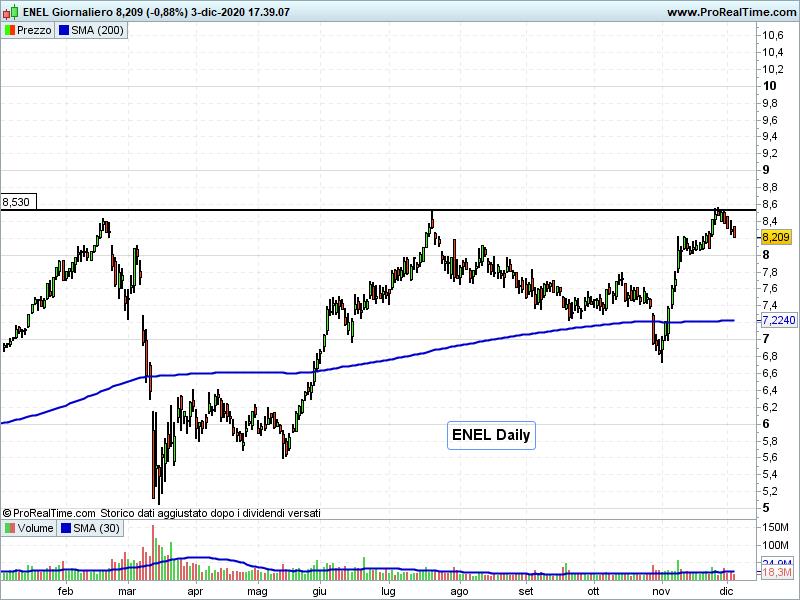Click the © ProRealTime.com copyright text
Image resolution: width=800 pixels, height=600 pixels.
50,512
